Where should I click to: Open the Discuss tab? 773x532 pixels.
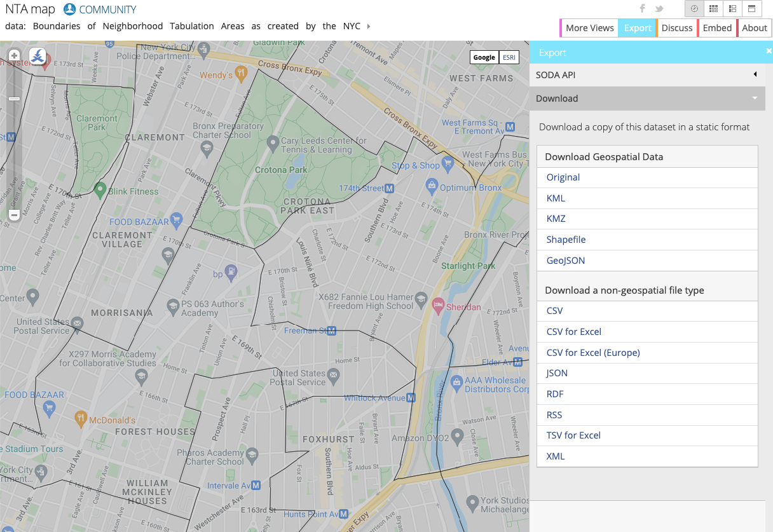point(676,27)
